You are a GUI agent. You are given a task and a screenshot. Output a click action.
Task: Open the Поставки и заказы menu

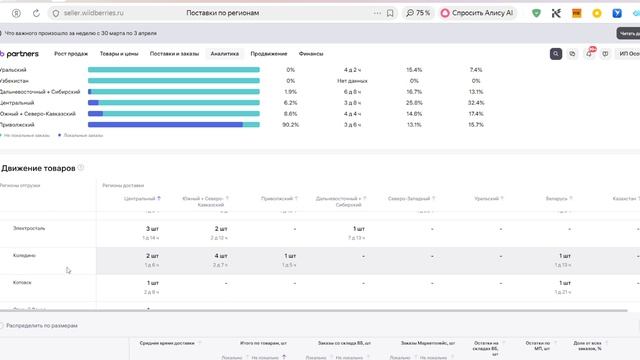pyautogui.click(x=174, y=53)
